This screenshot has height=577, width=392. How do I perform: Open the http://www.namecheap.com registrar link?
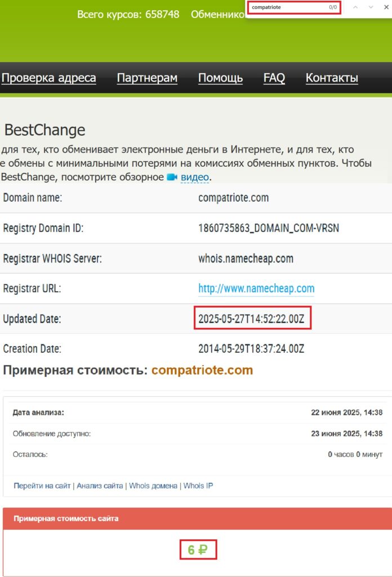coord(256,288)
